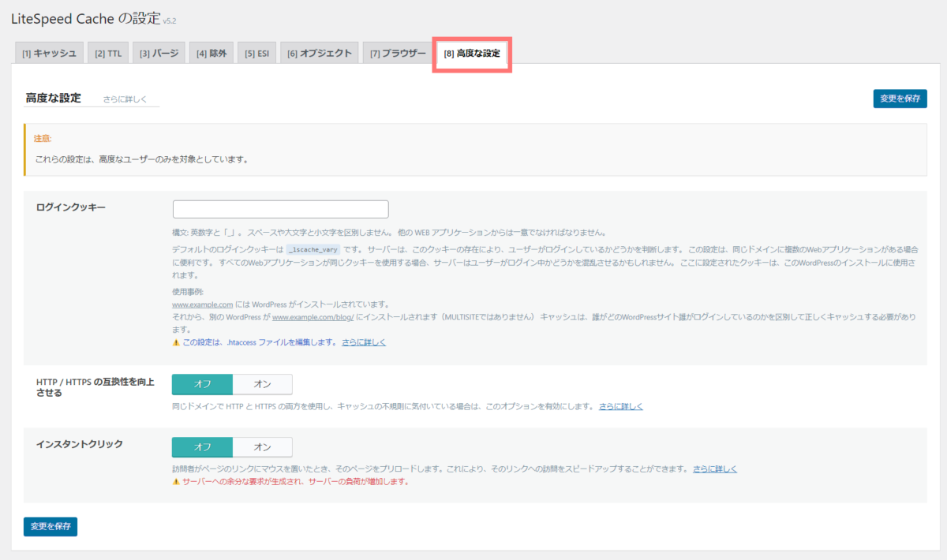Switch to the [5] ESI tab

256,52
